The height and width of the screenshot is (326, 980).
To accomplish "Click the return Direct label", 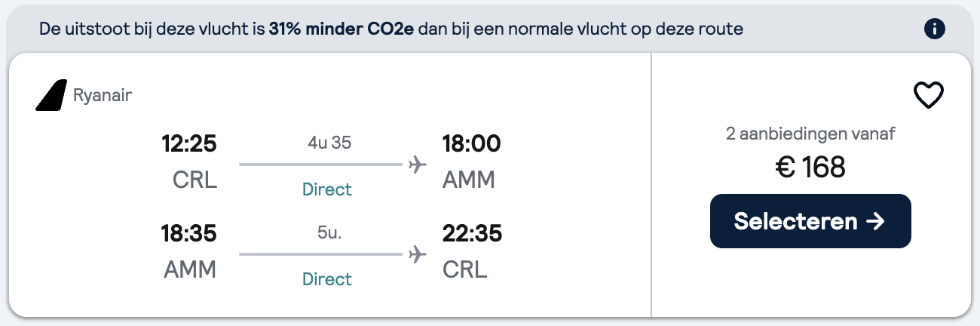I will click(x=327, y=279).
